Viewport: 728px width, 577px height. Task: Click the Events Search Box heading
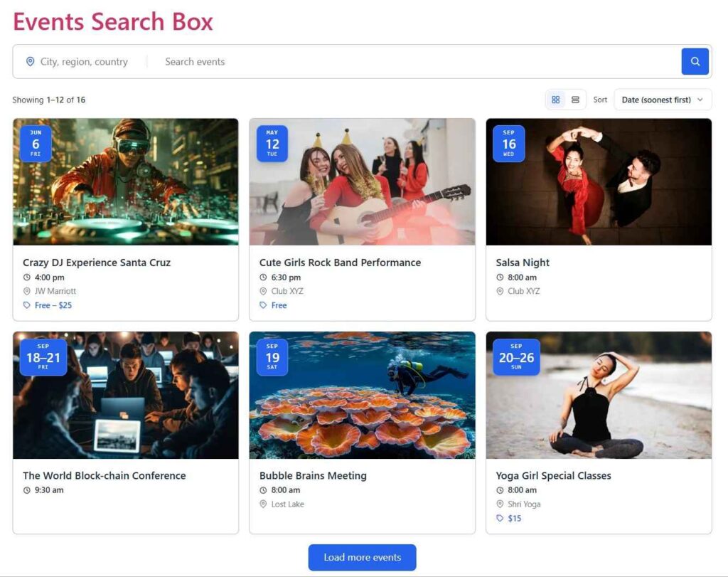[x=113, y=21]
